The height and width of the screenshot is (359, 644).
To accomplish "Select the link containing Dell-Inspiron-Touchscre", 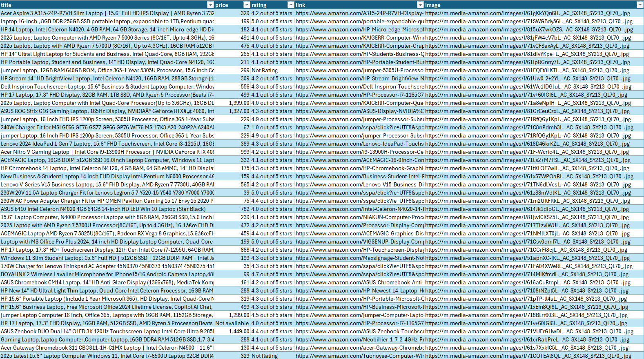I will (360, 86).
